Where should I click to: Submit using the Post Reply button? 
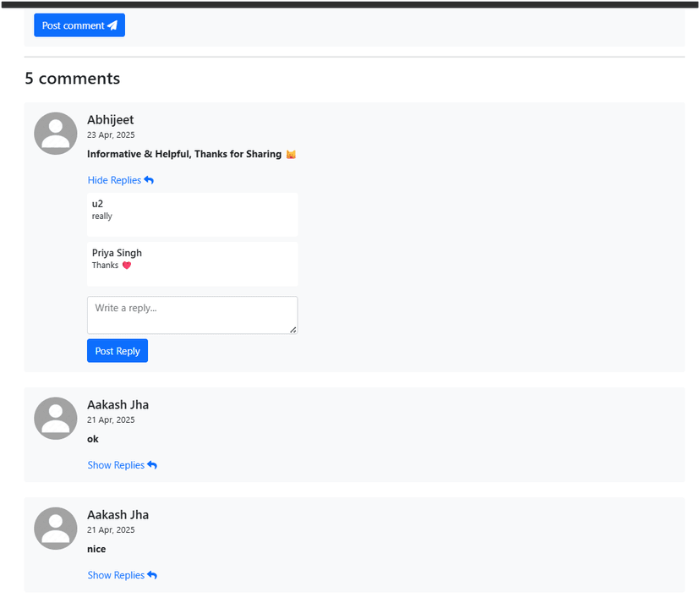[118, 351]
